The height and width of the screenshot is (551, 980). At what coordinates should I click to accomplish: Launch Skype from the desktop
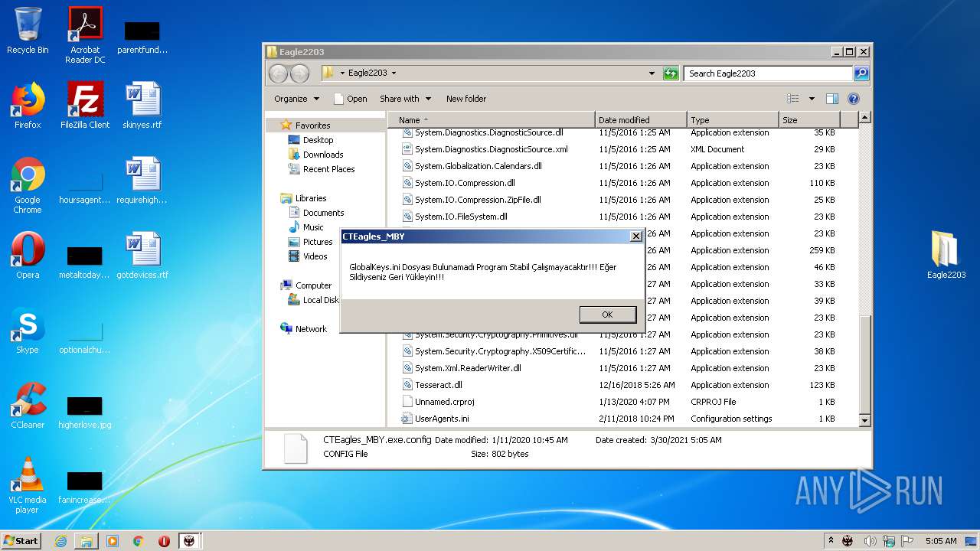click(28, 331)
